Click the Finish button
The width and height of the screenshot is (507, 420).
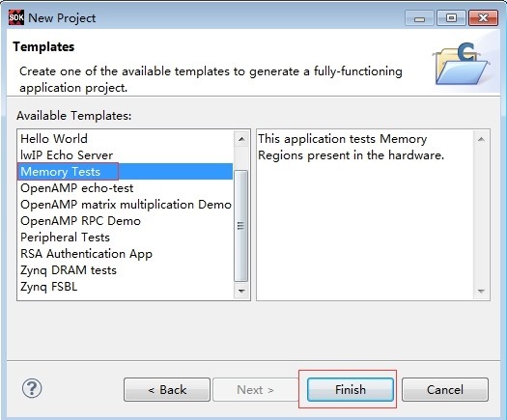tap(351, 390)
